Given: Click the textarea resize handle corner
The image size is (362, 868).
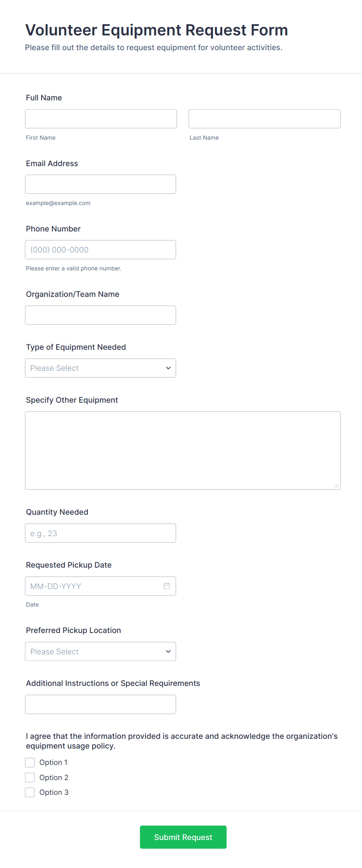Looking at the screenshot, I should (x=336, y=486).
